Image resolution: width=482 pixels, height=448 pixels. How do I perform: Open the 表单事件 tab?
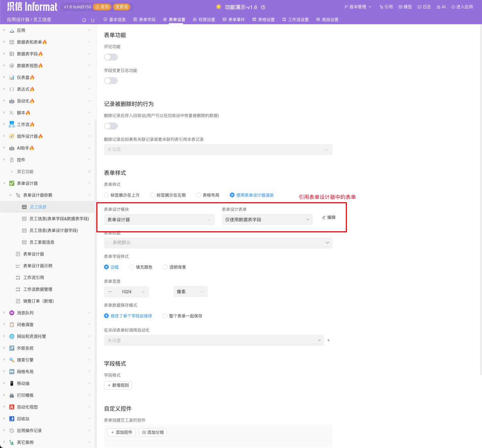click(234, 20)
